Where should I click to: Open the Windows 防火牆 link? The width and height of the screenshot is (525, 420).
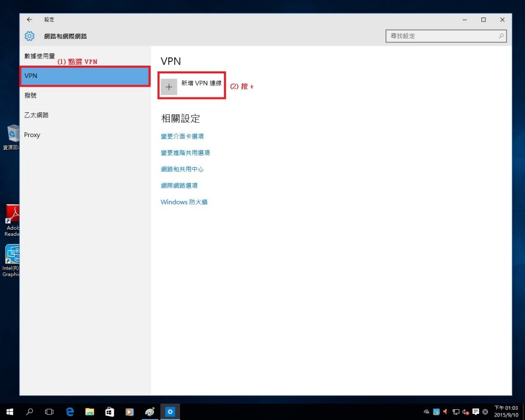[184, 202]
